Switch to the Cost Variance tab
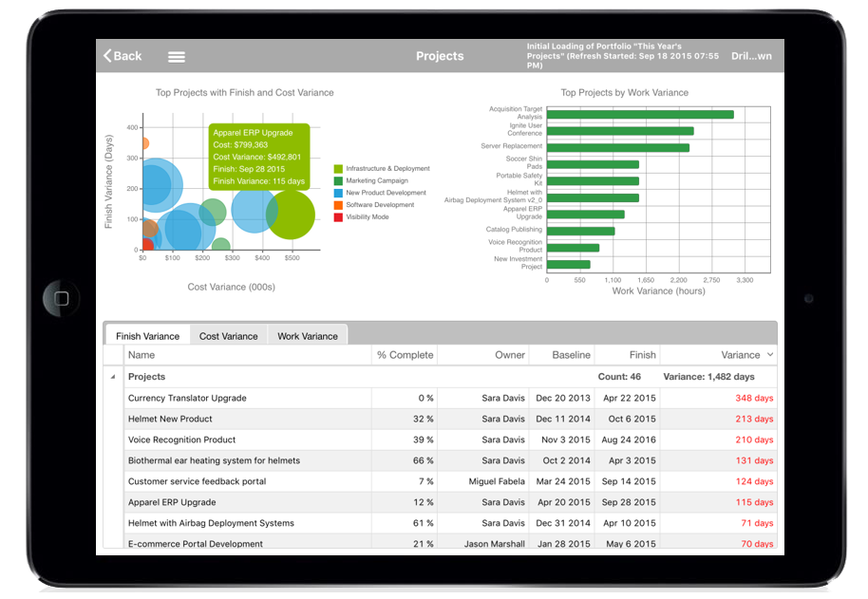 click(x=228, y=336)
